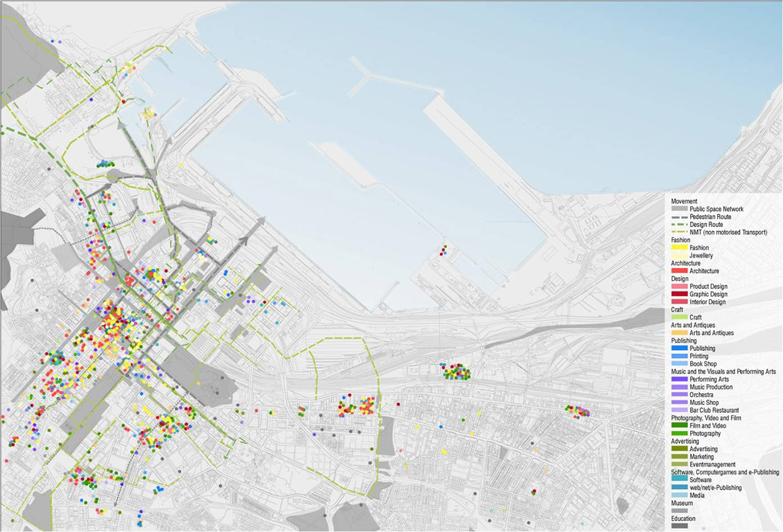Click the Pedestrian Route dashed line symbol
Image resolution: width=783 pixels, height=532 pixels.
click(x=679, y=216)
